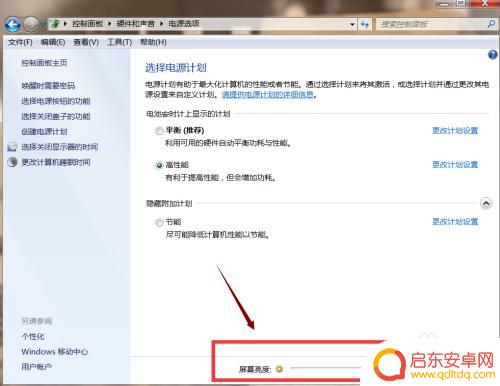The height and width of the screenshot is (386, 500).
Task: Open the 帮助(H) menu
Action: click(153, 42)
